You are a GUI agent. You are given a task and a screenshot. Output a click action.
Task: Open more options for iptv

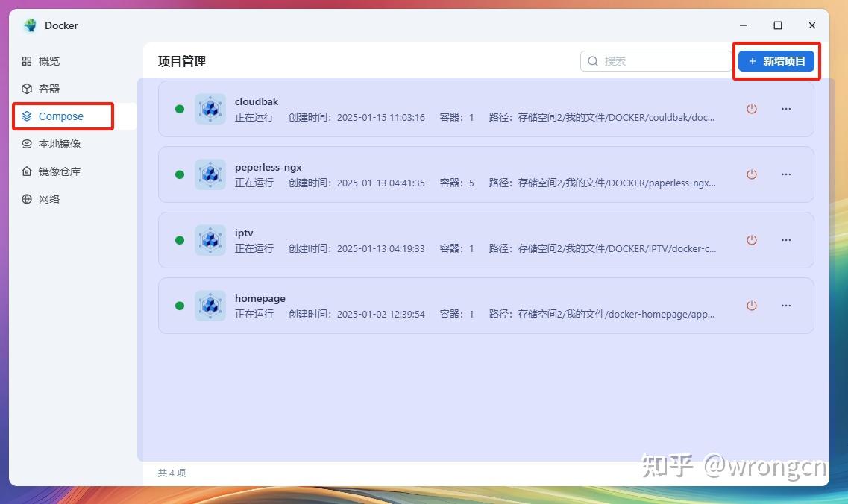click(x=786, y=239)
